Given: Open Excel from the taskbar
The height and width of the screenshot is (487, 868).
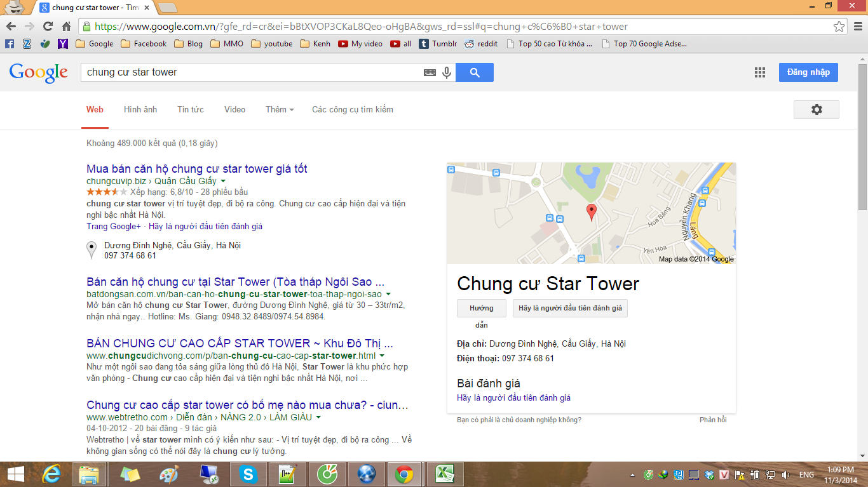Looking at the screenshot, I should point(445,474).
